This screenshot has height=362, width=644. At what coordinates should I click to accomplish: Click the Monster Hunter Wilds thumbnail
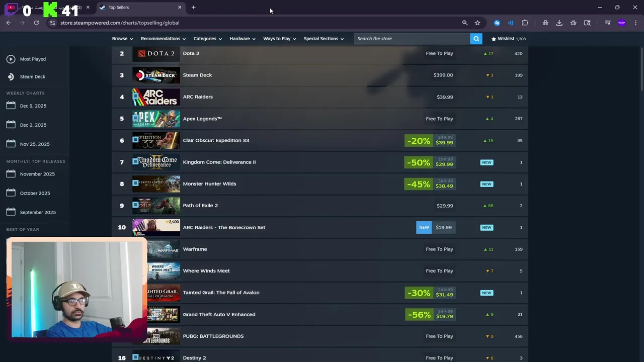click(x=156, y=184)
